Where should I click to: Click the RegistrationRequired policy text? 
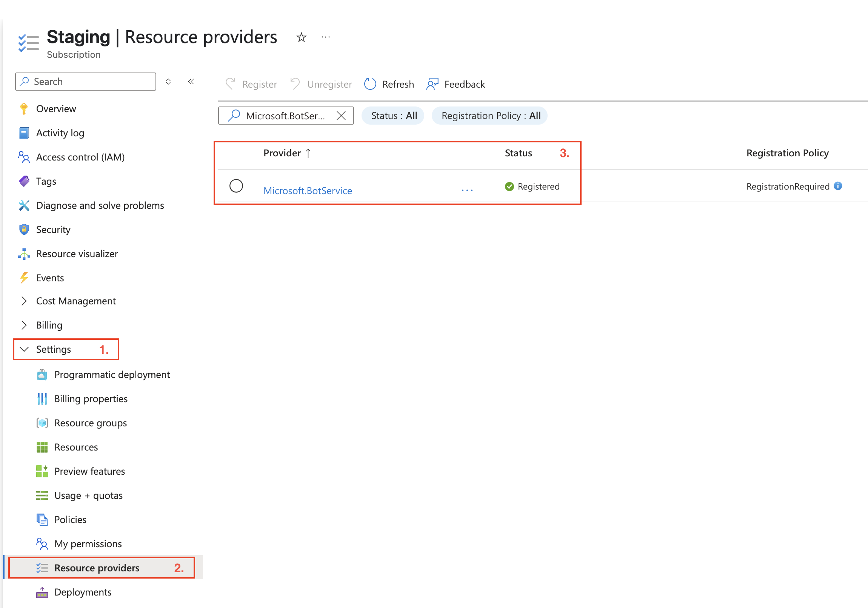(x=788, y=187)
